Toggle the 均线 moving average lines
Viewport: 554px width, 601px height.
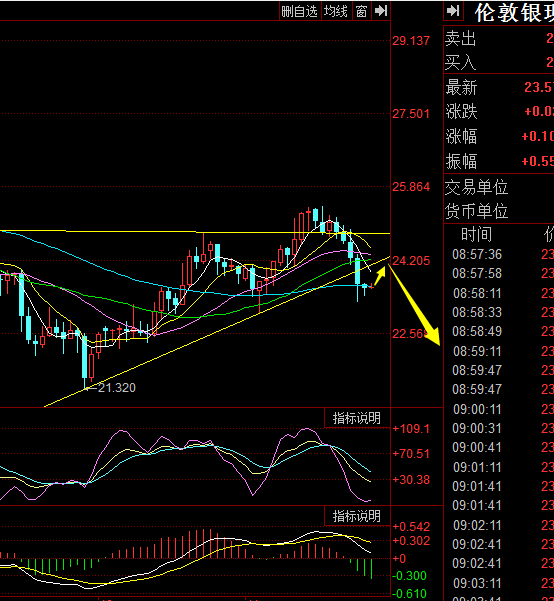point(336,11)
